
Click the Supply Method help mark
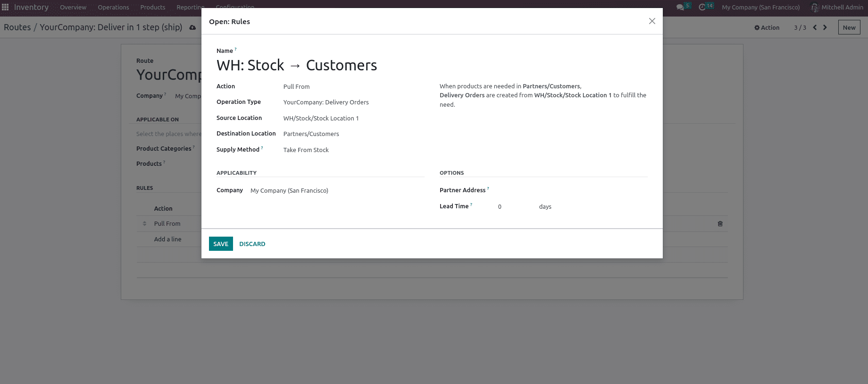[x=262, y=148]
